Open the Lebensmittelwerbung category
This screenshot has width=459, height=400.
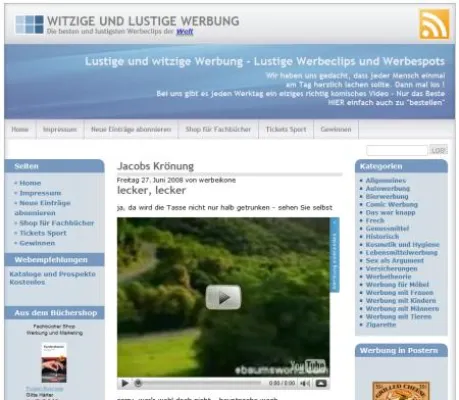coord(401,252)
